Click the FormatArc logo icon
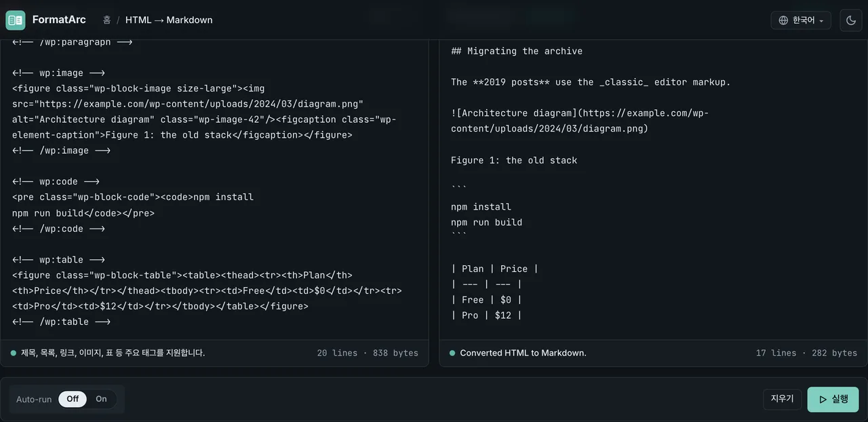 pyautogui.click(x=15, y=20)
